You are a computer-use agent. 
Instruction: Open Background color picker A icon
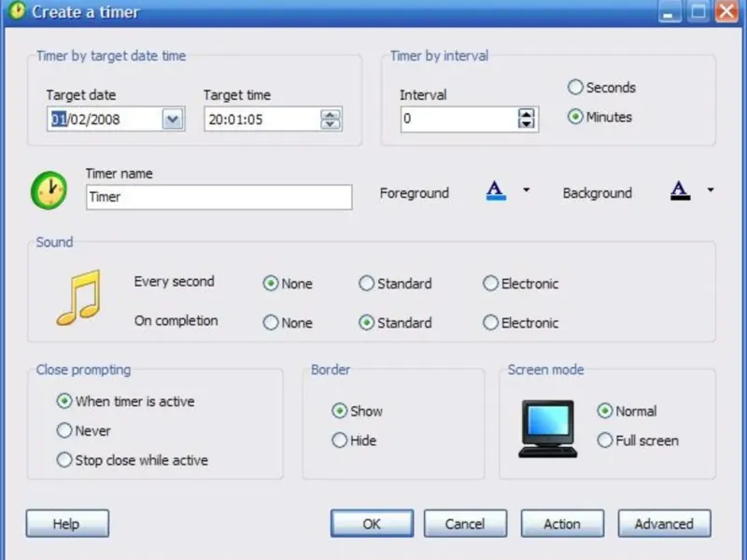(680, 190)
